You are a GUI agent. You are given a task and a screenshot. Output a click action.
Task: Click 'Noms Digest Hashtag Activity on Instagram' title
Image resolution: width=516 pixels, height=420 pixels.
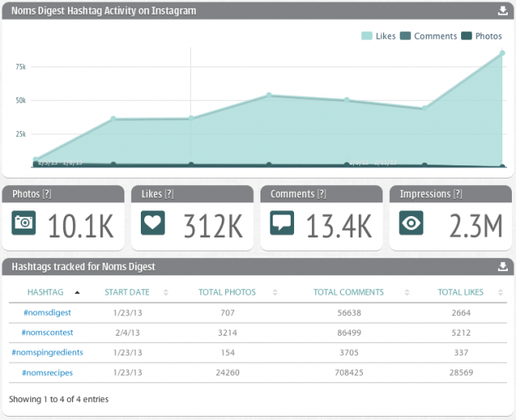(x=104, y=11)
